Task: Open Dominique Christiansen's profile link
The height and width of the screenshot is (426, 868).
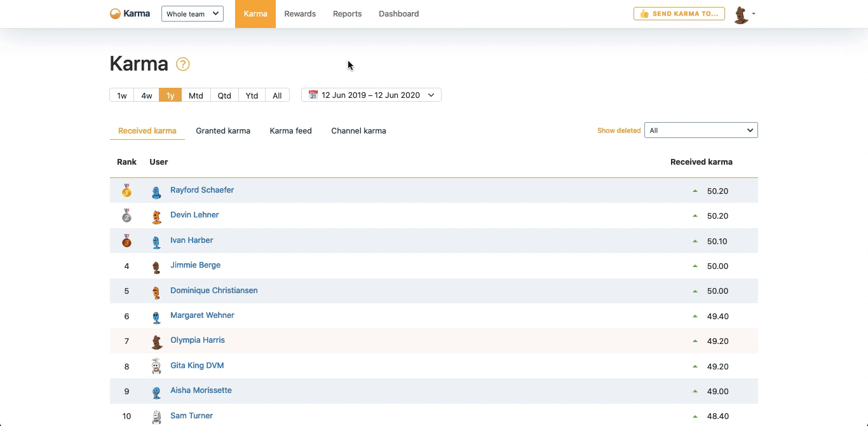Action: click(214, 291)
